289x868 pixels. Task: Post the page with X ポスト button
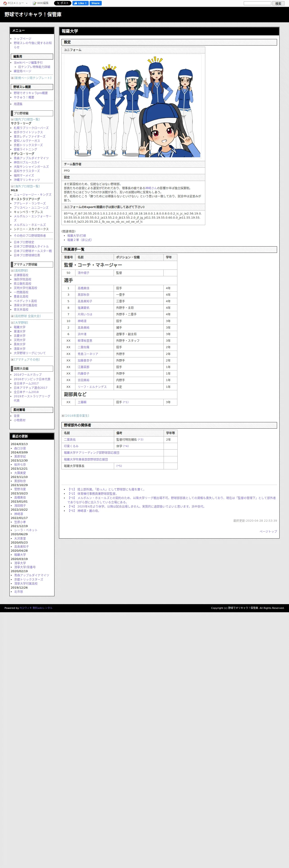63,3
